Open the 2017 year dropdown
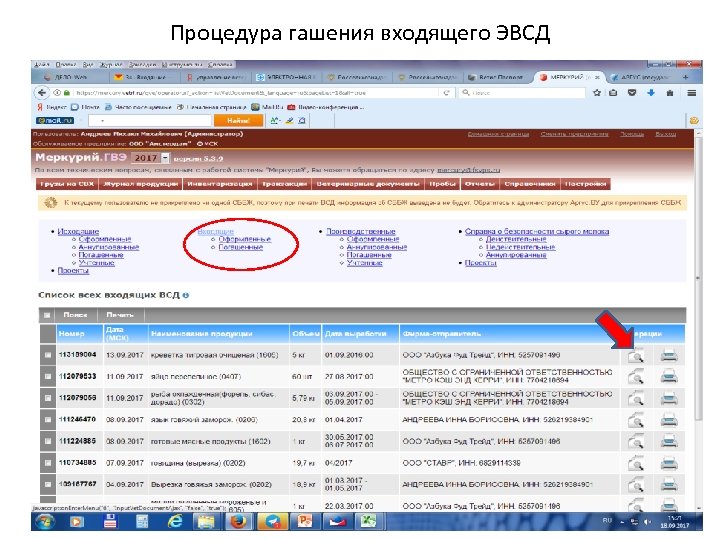Screen dimensions: 720x540 (x=151, y=158)
